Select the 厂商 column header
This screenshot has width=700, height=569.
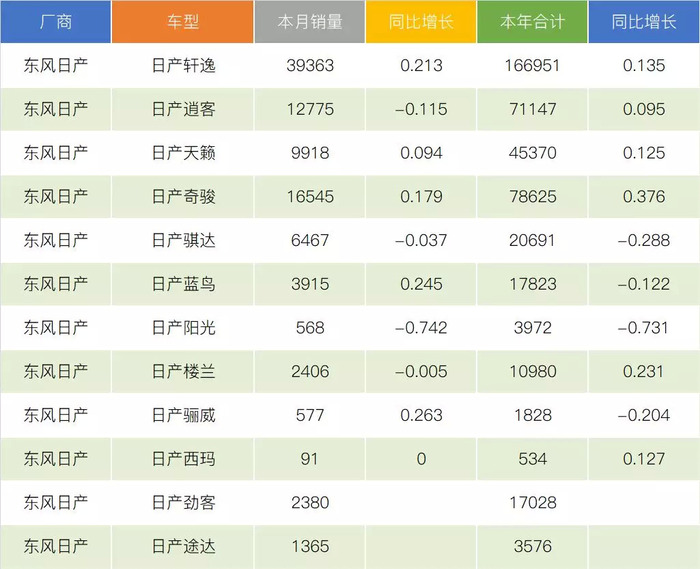tap(55, 22)
